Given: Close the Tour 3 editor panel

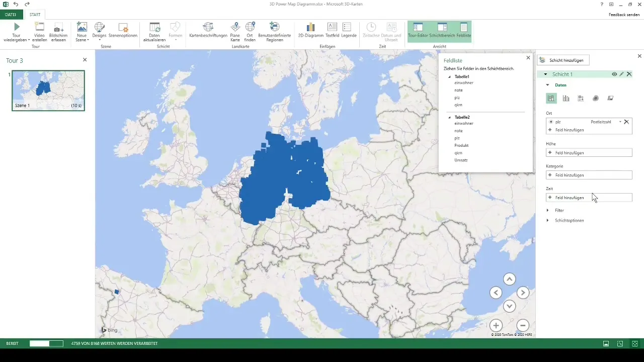Looking at the screenshot, I should 85,60.
